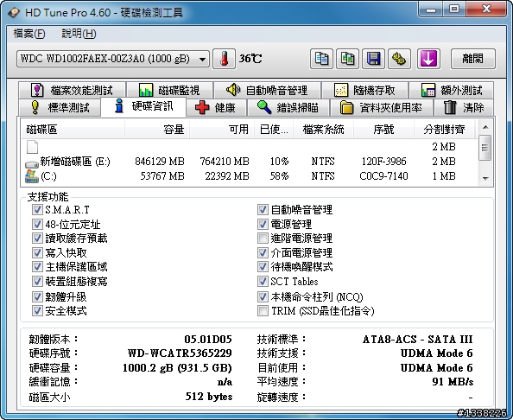This screenshot has height=420, width=513.
Task: Click the purple down-arrow icon button
Action: (428, 59)
